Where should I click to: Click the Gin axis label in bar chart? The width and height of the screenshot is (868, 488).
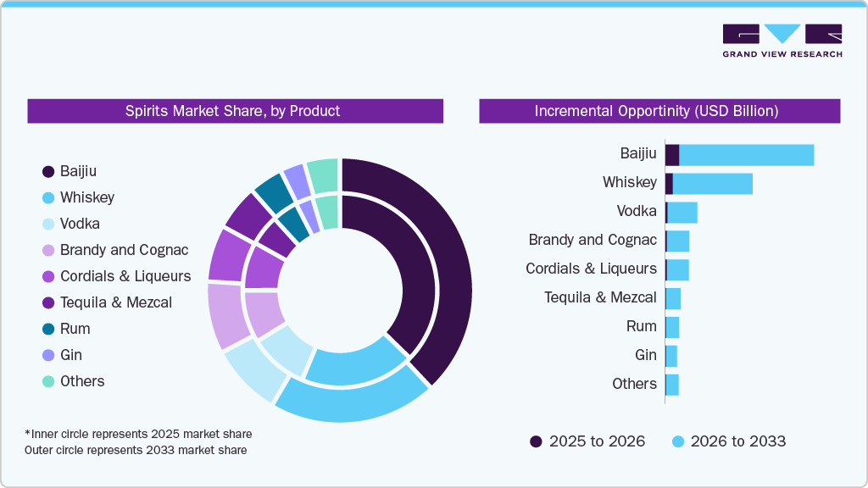(646, 355)
